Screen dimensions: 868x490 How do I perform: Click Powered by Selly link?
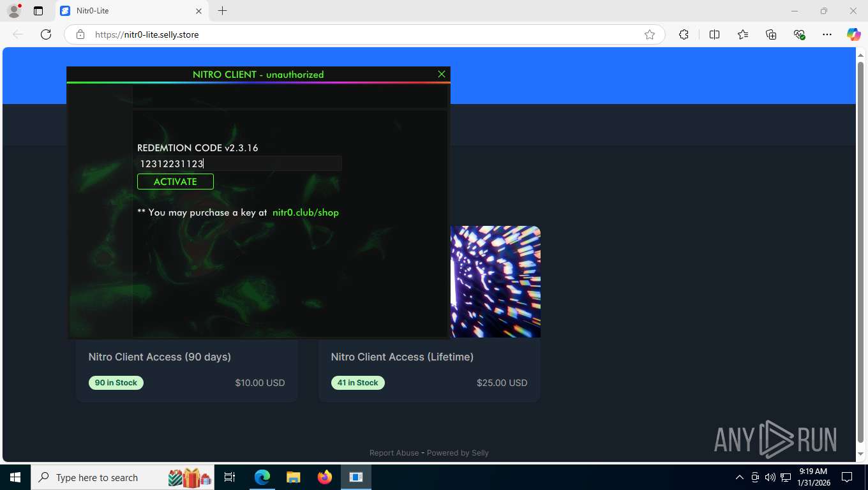[458, 453]
